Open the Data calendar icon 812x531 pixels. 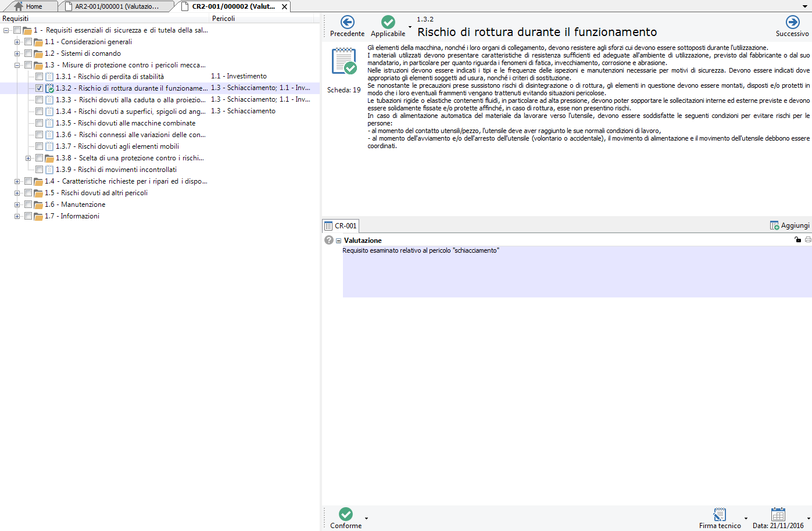coord(778,514)
